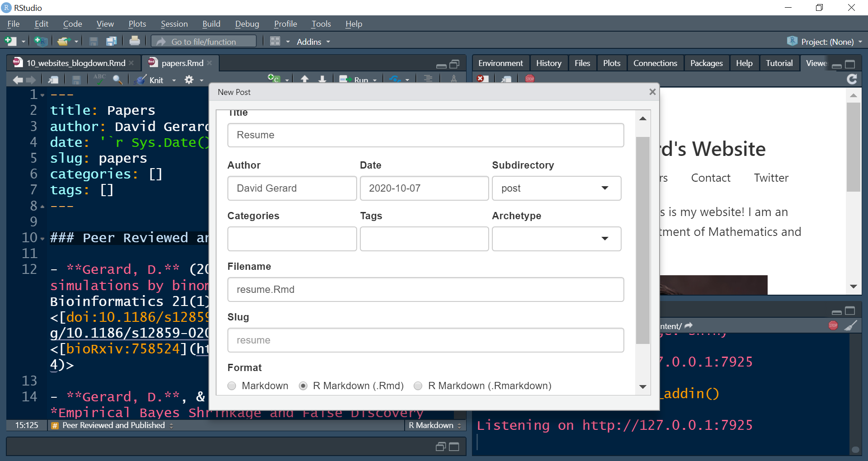868x461 pixels.
Task: Click the Print icon in main toolbar
Action: coord(134,41)
